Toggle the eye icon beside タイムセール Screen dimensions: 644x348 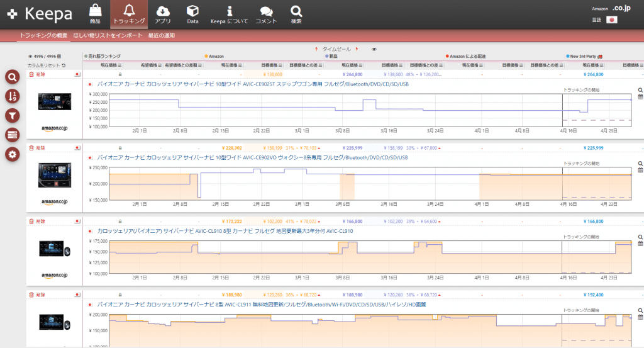(x=374, y=48)
